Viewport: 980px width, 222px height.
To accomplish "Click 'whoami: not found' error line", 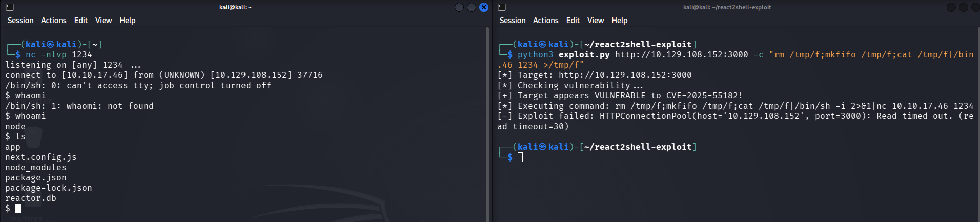I will 79,106.
